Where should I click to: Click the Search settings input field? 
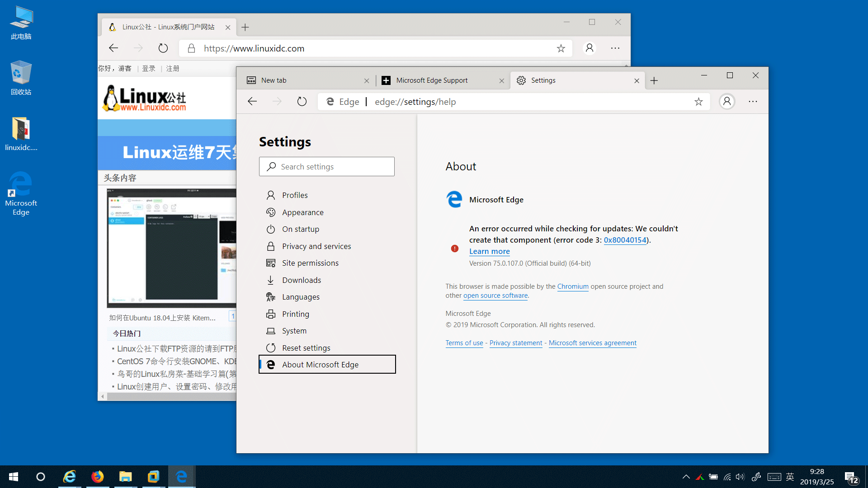tap(327, 166)
